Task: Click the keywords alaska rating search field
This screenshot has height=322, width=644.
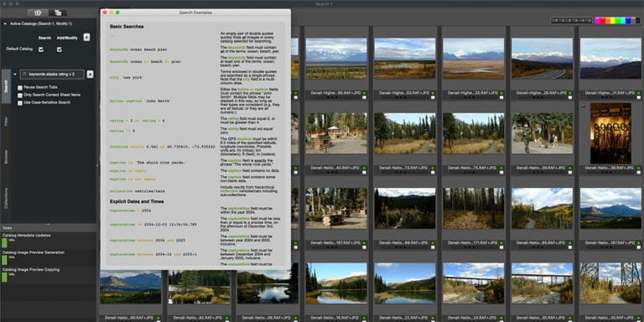Action: pyautogui.click(x=52, y=75)
